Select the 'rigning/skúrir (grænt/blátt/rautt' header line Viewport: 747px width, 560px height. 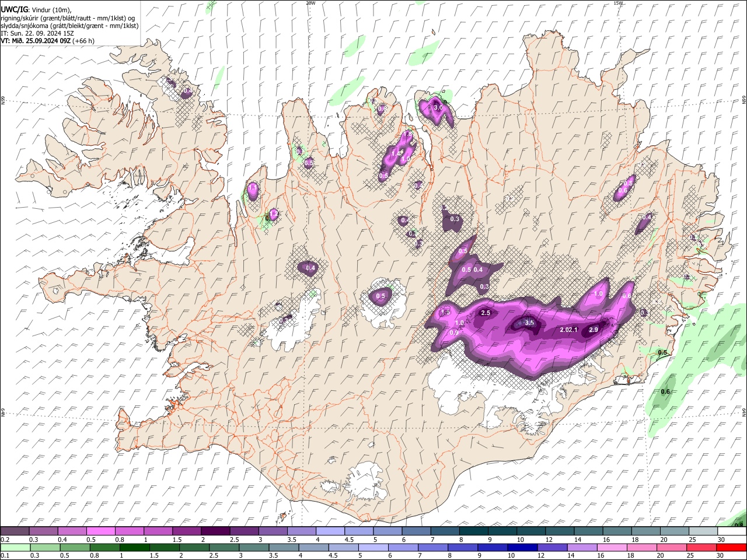pos(68,18)
